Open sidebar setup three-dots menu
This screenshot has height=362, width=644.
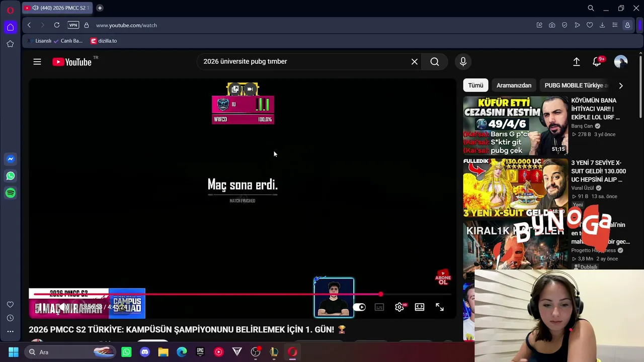click(10, 332)
